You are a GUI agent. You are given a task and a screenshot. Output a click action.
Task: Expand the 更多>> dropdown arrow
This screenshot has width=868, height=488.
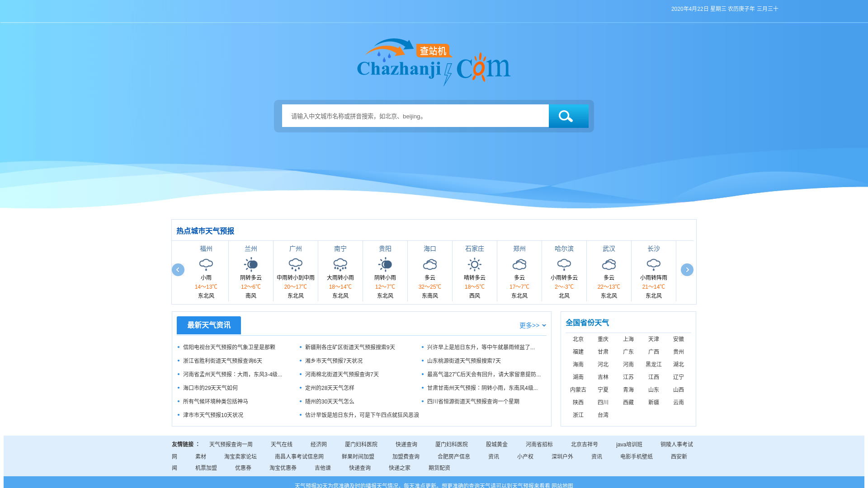click(544, 325)
